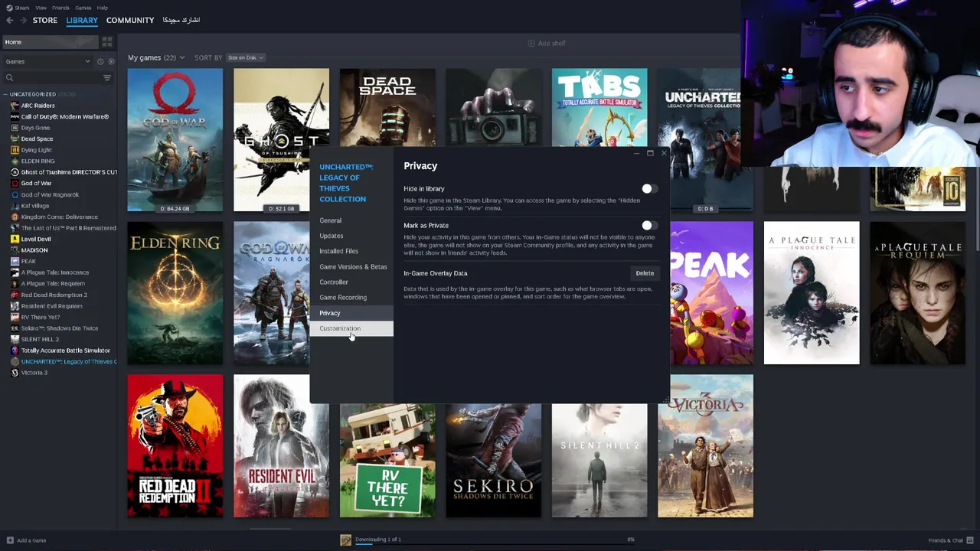Open the advanced filter sliders icon
Image resolution: width=980 pixels, height=551 pixels.
(107, 77)
